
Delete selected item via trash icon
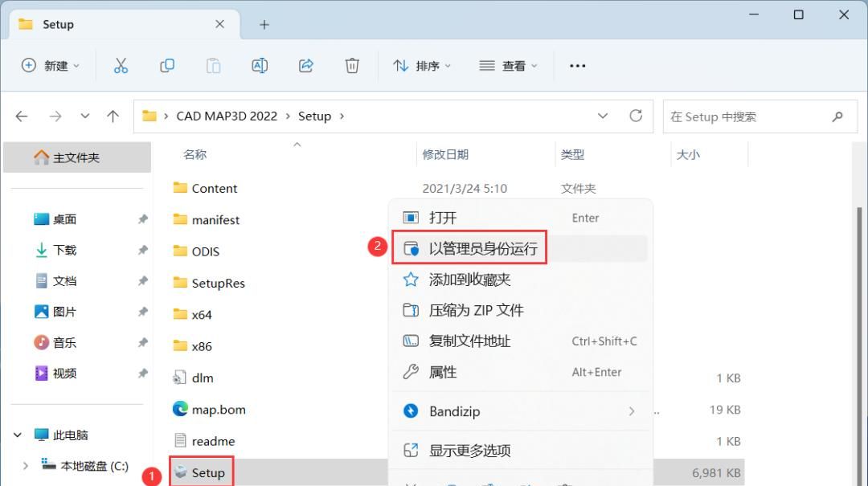pyautogui.click(x=351, y=65)
